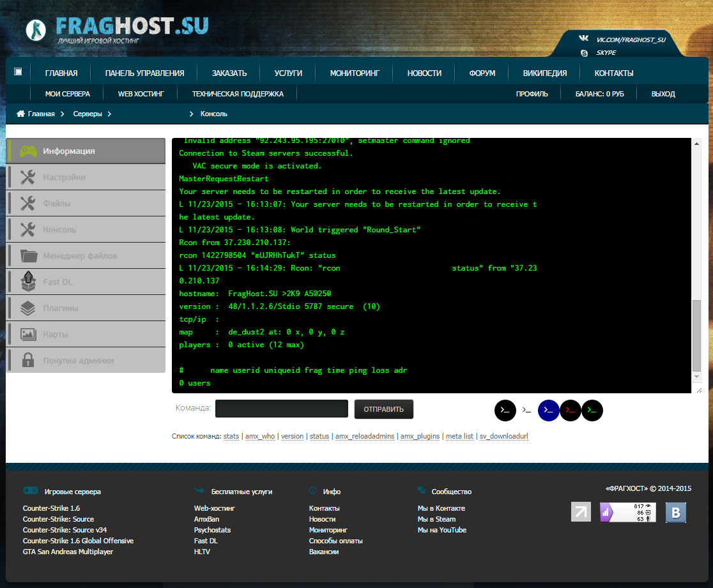The height and width of the screenshot is (588, 713).
Task: Click the lock icon beside Покупка админки
Action: click(x=28, y=360)
